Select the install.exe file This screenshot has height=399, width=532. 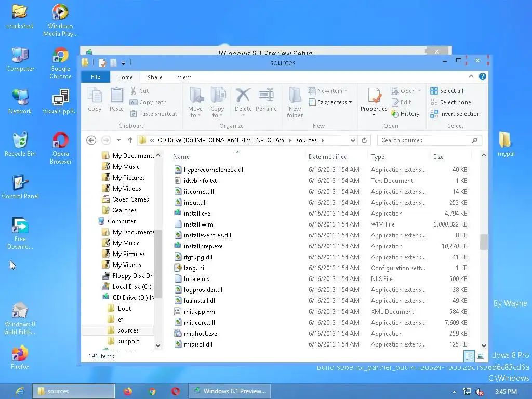197,214
